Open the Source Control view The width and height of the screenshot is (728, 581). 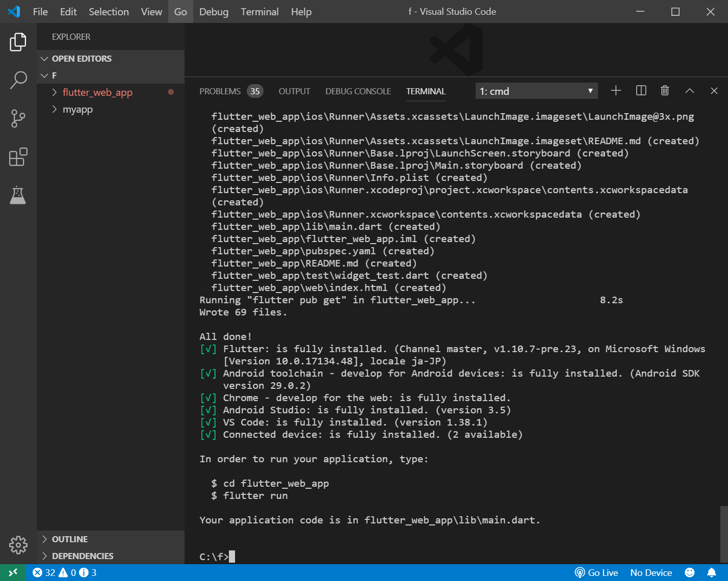click(18, 118)
